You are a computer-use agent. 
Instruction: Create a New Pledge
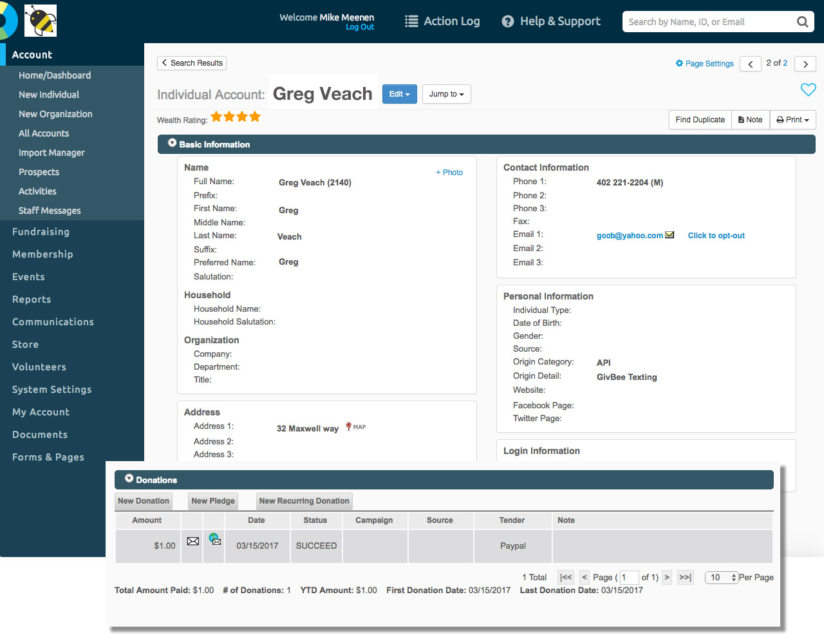pos(213,501)
